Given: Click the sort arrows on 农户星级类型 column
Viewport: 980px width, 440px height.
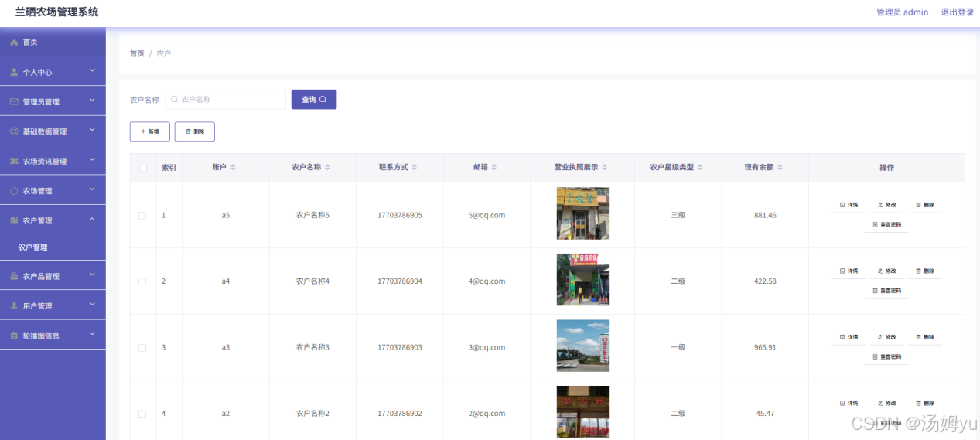Looking at the screenshot, I should pyautogui.click(x=700, y=167).
